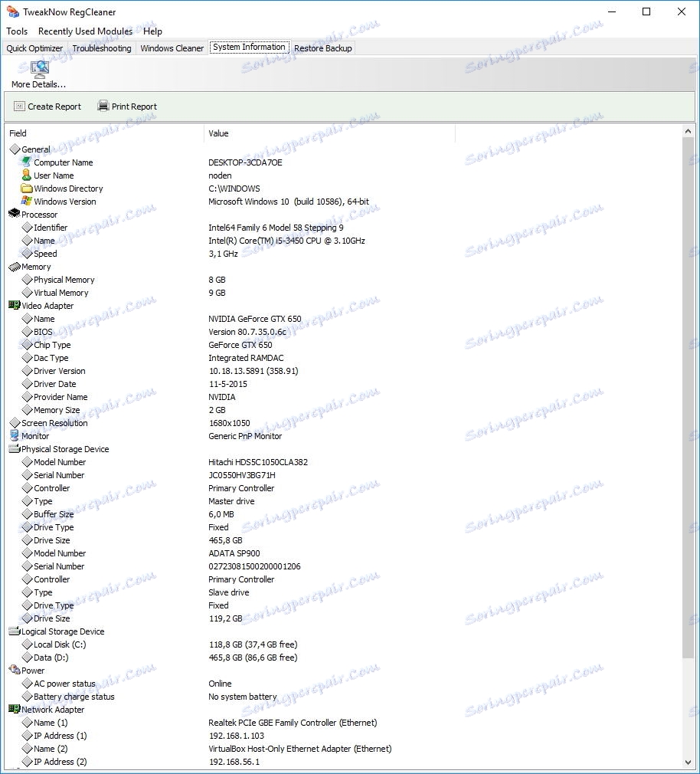This screenshot has width=700, height=774.
Task: Switch to the Windows Cleaner tab
Action: pyautogui.click(x=172, y=48)
